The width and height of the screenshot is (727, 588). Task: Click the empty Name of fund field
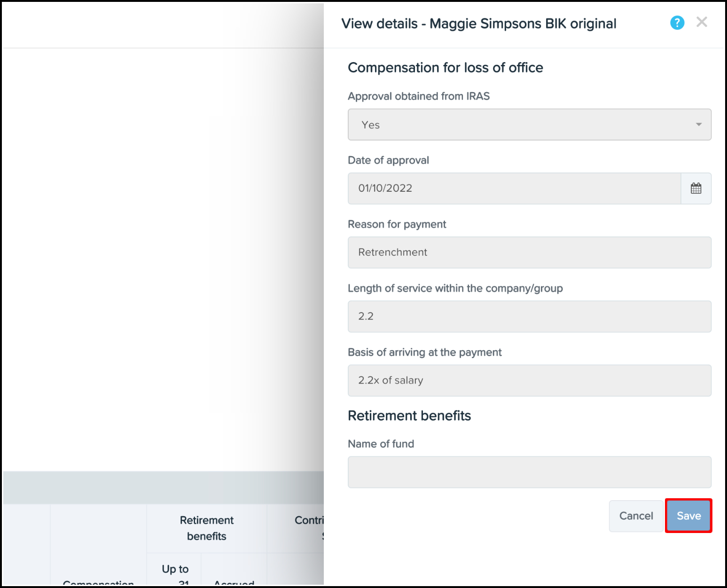pyautogui.click(x=529, y=472)
